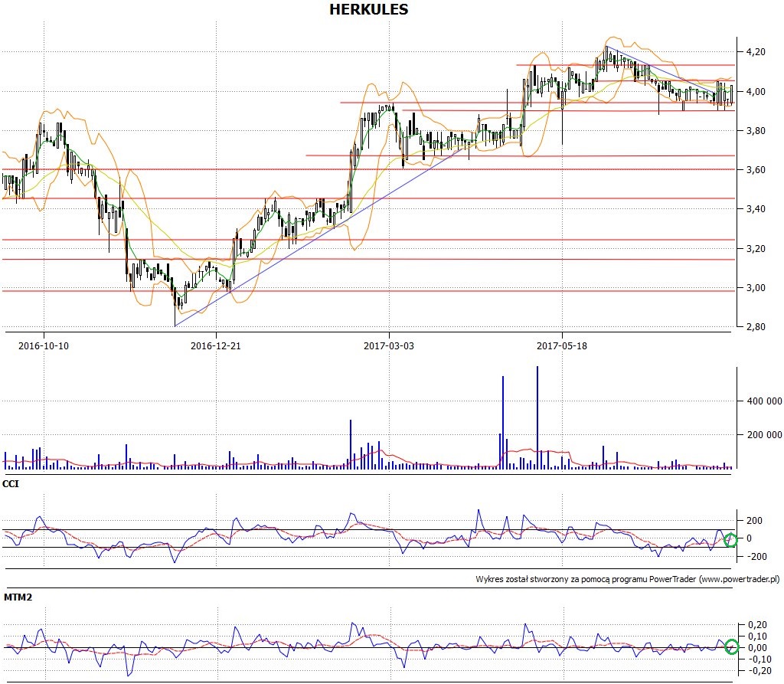Click the 3,80 price axis label
Image resolution: width=784 pixels, height=684 pixels.
click(756, 130)
